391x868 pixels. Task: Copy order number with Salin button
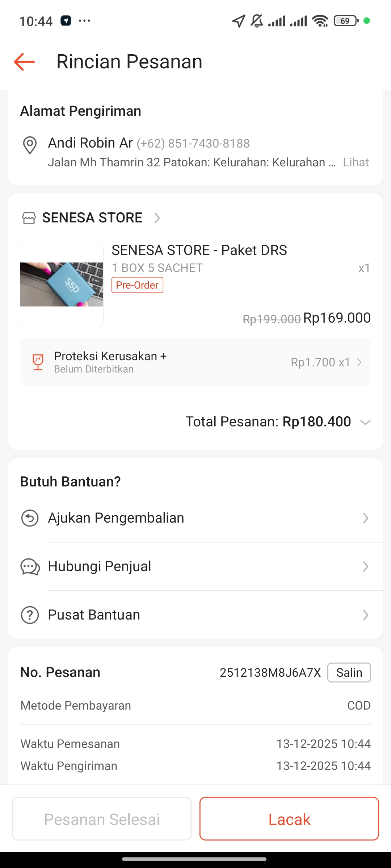[349, 672]
